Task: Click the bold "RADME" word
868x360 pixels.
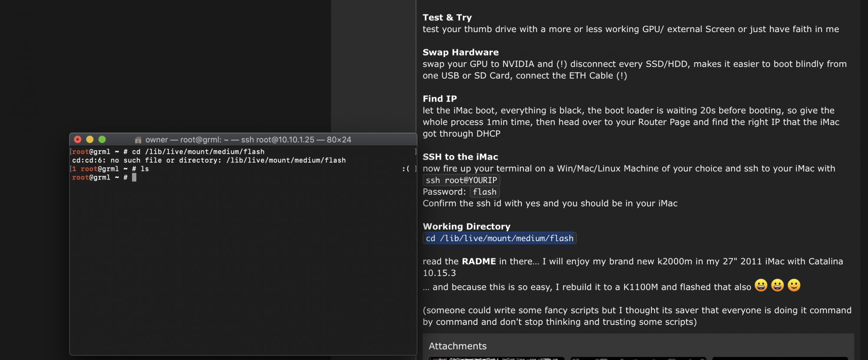Action: point(479,261)
